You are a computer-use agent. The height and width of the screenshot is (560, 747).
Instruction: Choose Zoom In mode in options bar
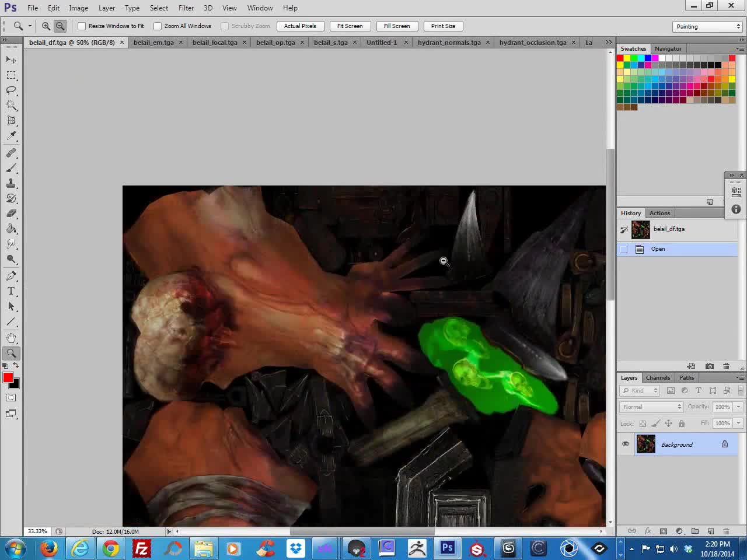(46, 26)
